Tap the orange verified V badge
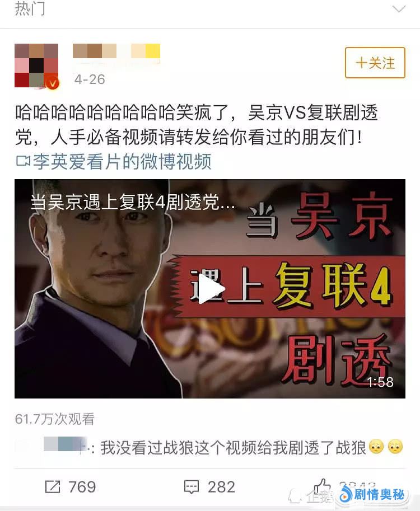This screenshot has height=511, width=420. (x=53, y=83)
